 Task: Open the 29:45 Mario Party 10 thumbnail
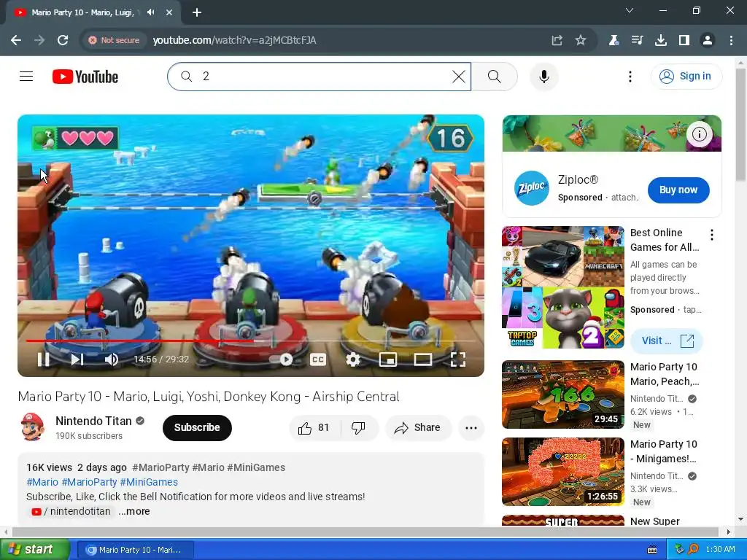[563, 394]
